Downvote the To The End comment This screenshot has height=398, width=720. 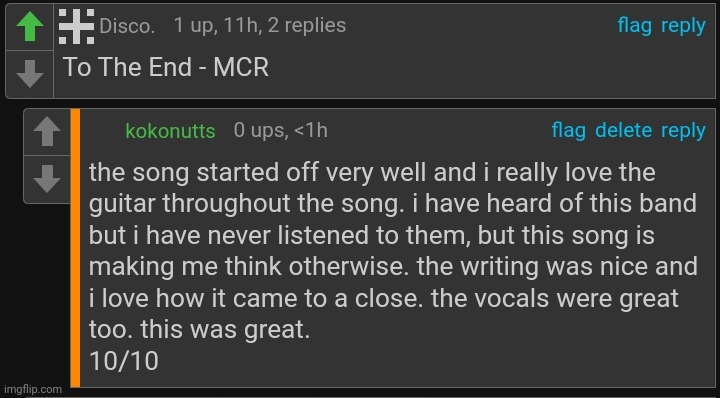pyautogui.click(x=30, y=74)
